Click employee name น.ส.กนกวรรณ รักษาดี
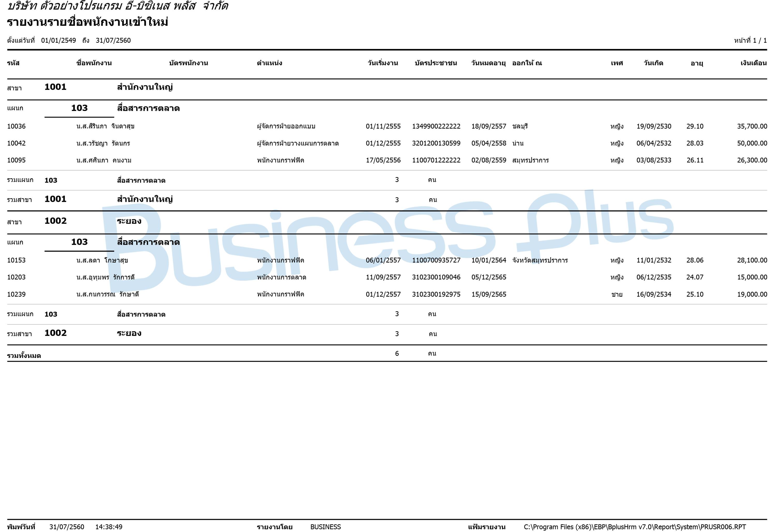The height and width of the screenshot is (532, 776). click(x=108, y=294)
